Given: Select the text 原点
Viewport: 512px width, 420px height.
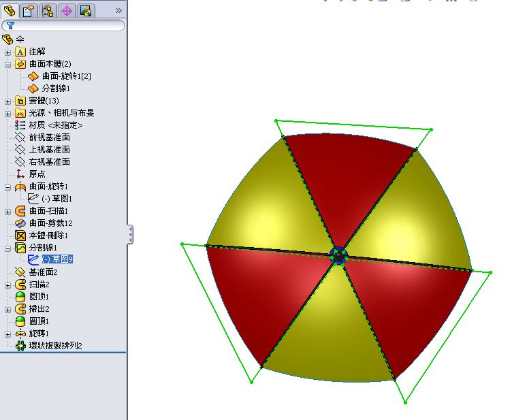Looking at the screenshot, I should pyautogui.click(x=37, y=174).
